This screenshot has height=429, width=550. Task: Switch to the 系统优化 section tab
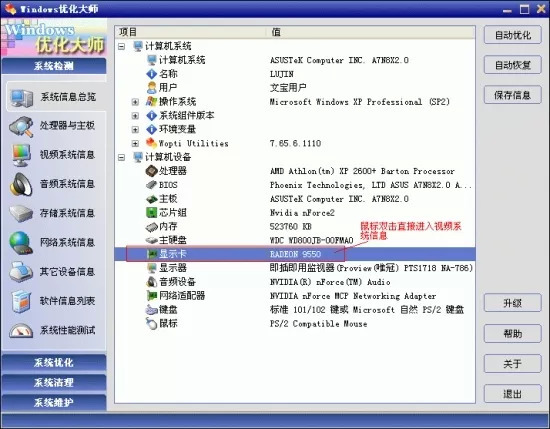tap(54, 362)
